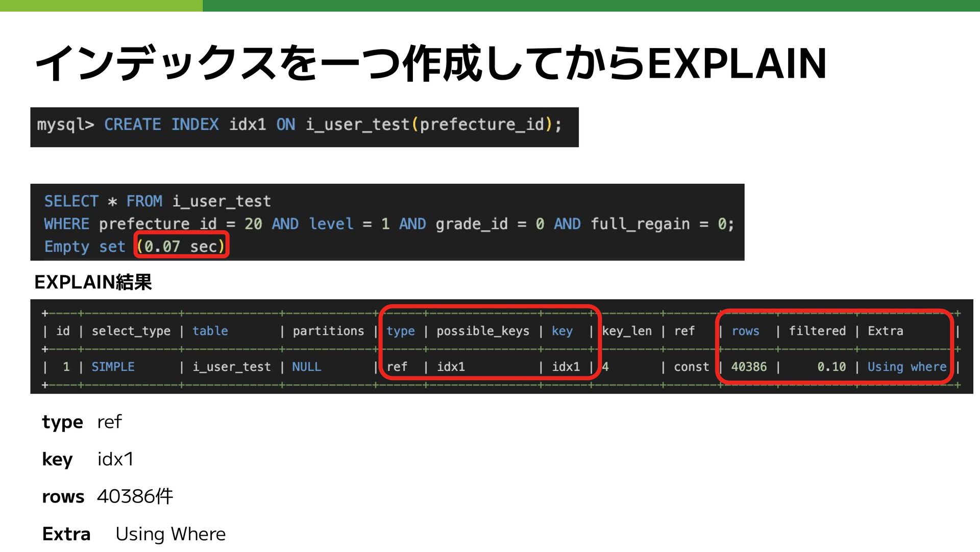Click the rows value 40386
The height and width of the screenshot is (552, 980).
click(x=748, y=367)
